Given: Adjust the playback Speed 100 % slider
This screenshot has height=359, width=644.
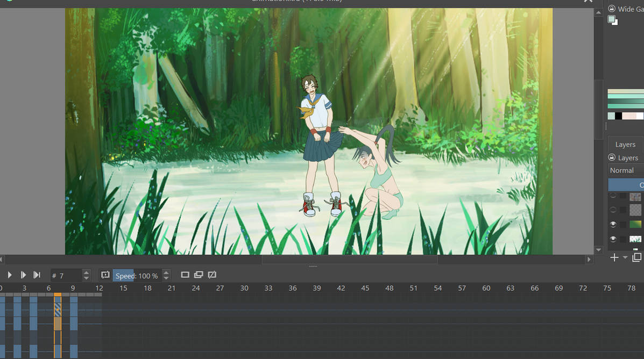Looking at the screenshot, I should [137, 276].
